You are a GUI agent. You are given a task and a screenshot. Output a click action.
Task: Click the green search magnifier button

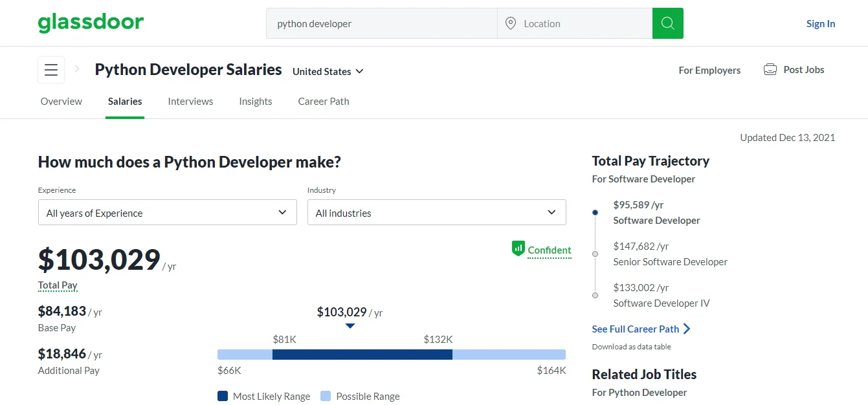667,23
